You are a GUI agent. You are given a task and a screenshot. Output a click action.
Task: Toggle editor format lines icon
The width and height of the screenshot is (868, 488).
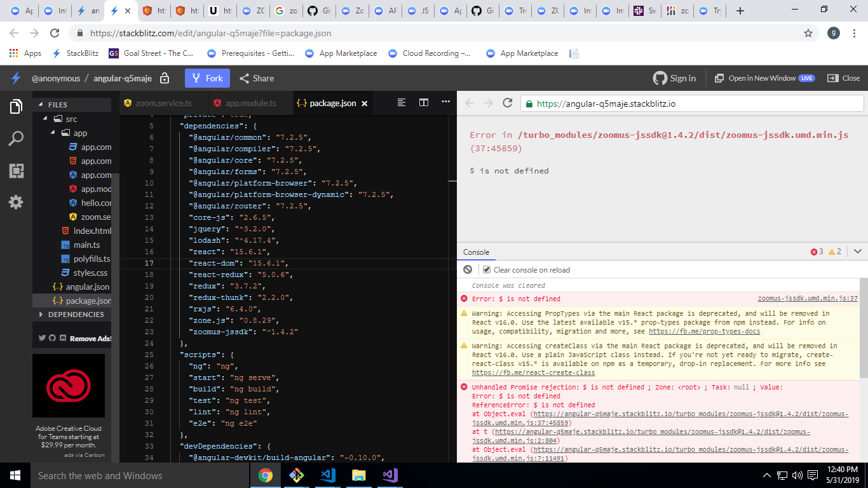pos(402,102)
